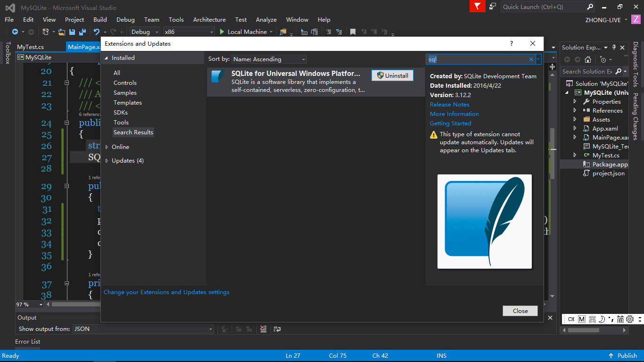The image size is (644, 362).
Task: Select the SDKs category in Installed list
Action: pyautogui.click(x=120, y=113)
